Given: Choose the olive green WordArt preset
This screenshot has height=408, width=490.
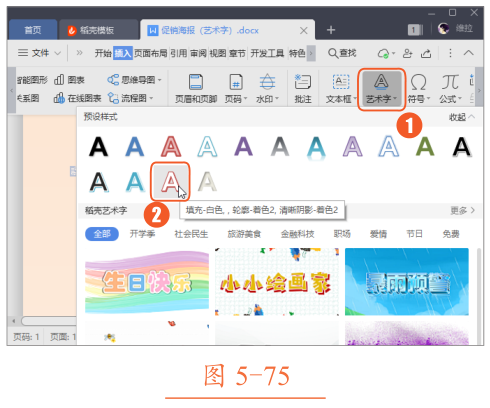Looking at the screenshot, I should 425,147.
